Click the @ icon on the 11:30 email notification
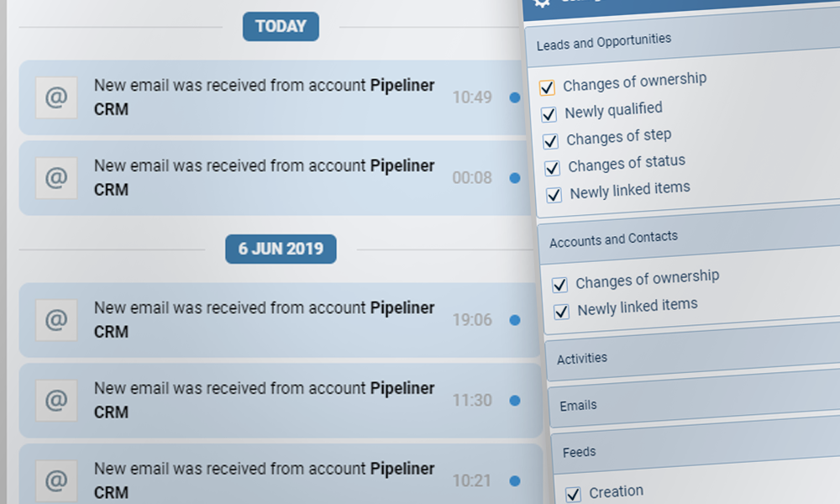Screen dimensions: 840x504 pos(55,401)
